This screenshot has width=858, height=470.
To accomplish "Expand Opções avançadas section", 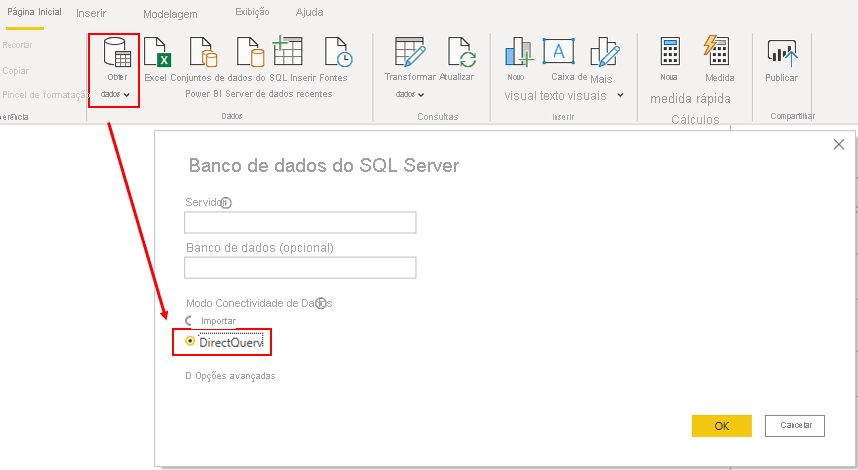I will point(230,376).
